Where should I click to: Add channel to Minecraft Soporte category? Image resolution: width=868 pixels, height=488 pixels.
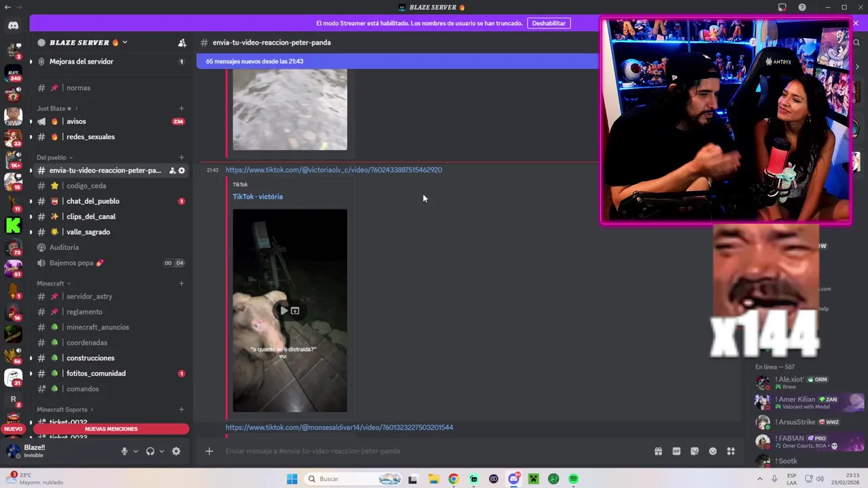pos(181,409)
